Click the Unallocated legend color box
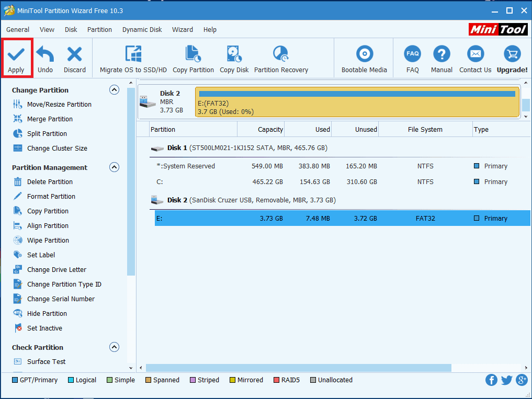Image resolution: width=532 pixels, height=399 pixels. [313, 380]
